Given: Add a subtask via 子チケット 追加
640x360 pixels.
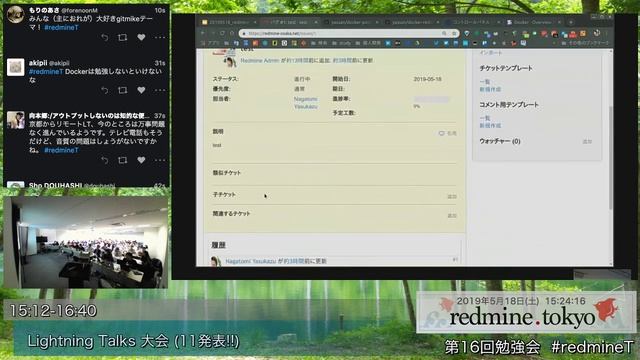Looking at the screenshot, I should (452, 197).
